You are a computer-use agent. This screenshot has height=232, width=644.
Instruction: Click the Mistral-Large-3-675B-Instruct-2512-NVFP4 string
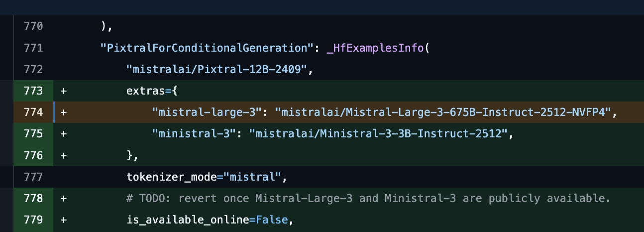(x=446, y=113)
